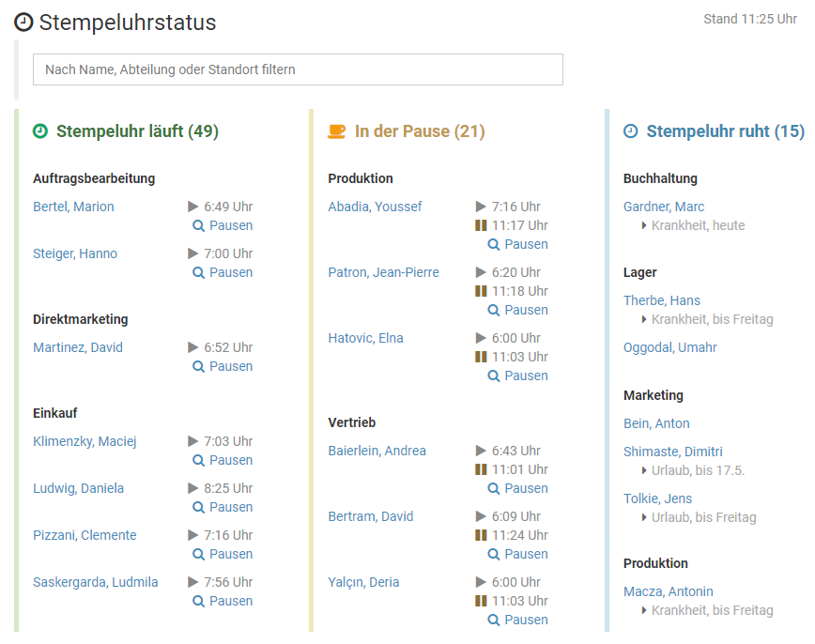Click the coffee cup icon for In der Pause
815x644 pixels.
pyautogui.click(x=336, y=131)
